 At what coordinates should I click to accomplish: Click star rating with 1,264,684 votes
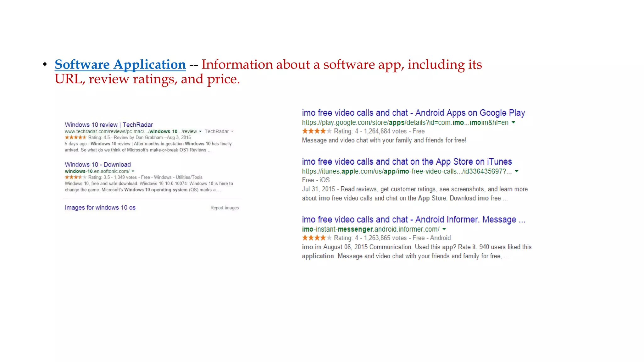317,131
